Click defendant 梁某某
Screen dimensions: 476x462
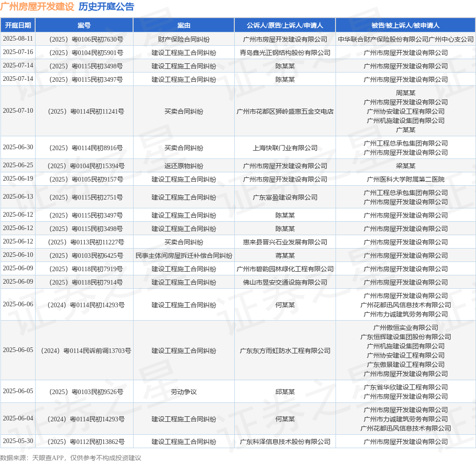tap(406, 166)
